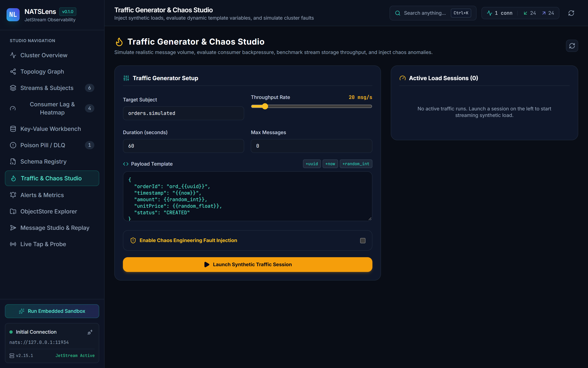This screenshot has height=368, width=588.
Task: Insert +uuid template variable
Action: click(x=312, y=164)
